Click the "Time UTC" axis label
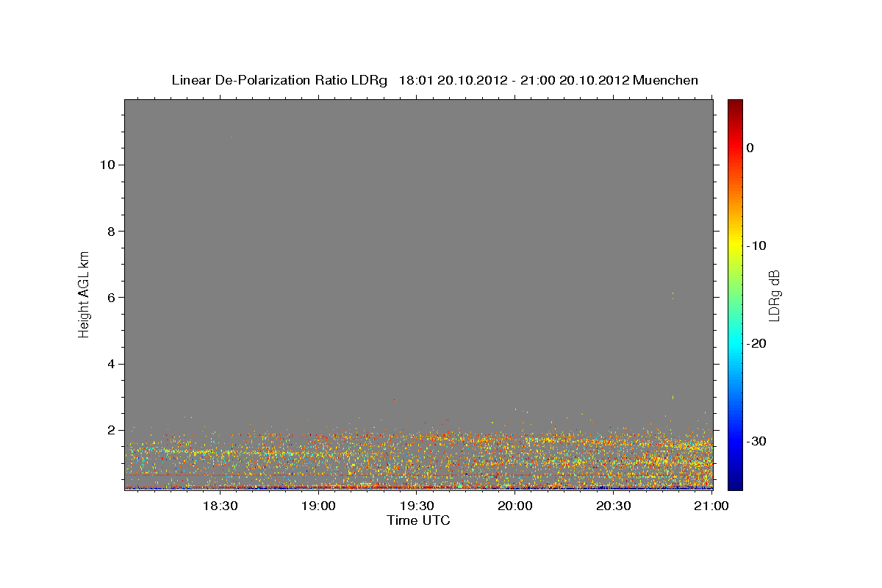This screenshot has height=588, width=882. (x=418, y=520)
